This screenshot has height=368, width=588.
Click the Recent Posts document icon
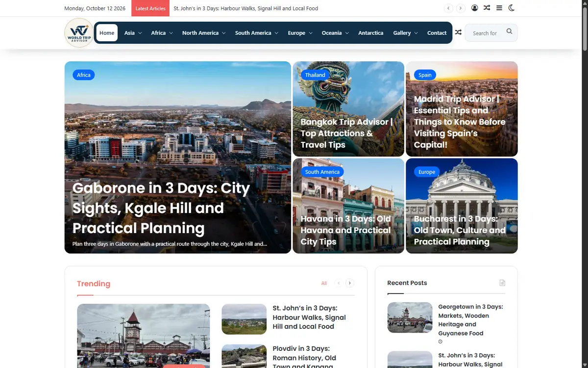click(x=502, y=283)
